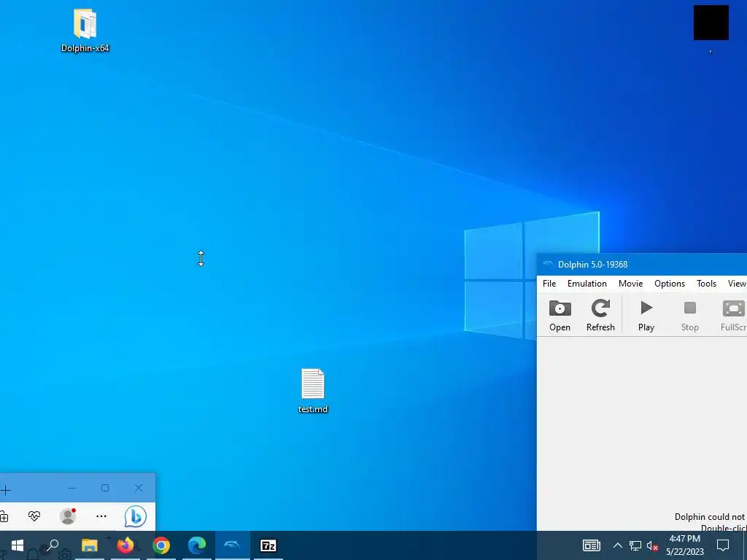The image size is (747, 560).
Task: Open the Movie menu in Dolphin
Action: (630, 284)
